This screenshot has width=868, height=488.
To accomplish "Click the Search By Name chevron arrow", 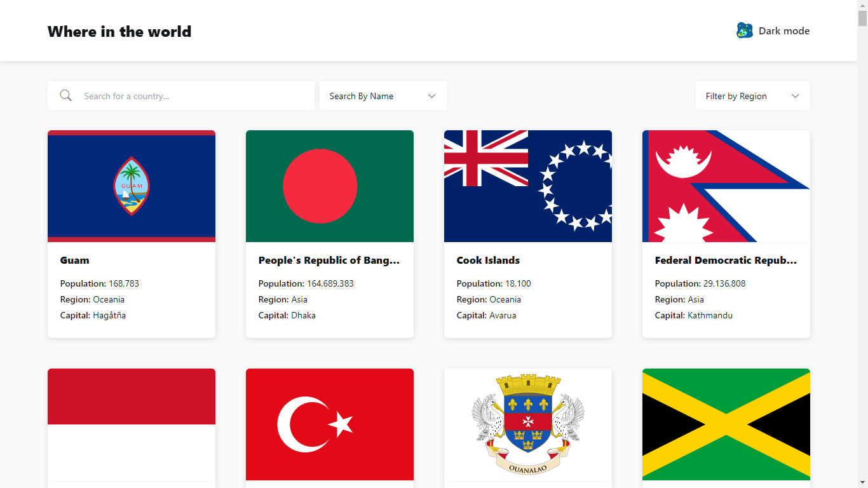I will [x=431, y=95].
